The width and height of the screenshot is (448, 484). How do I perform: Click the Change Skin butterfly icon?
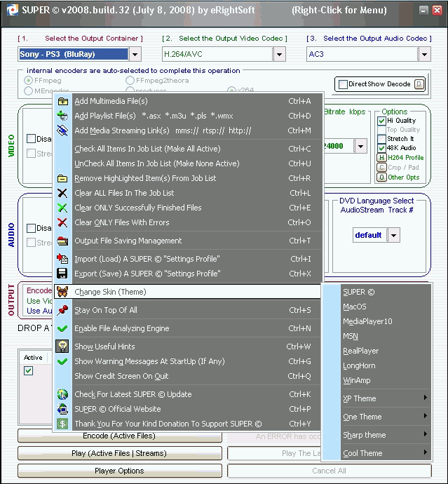tap(62, 292)
